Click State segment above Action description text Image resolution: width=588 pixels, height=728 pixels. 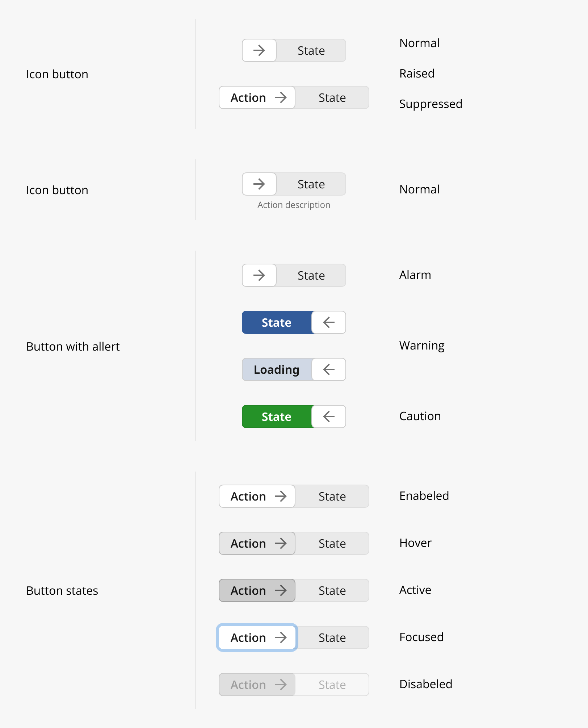(x=311, y=184)
